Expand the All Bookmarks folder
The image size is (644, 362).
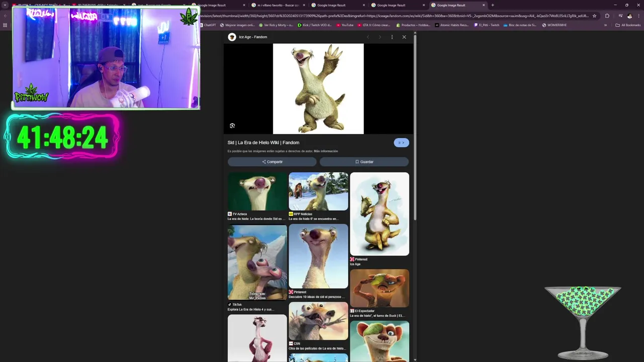(x=628, y=25)
